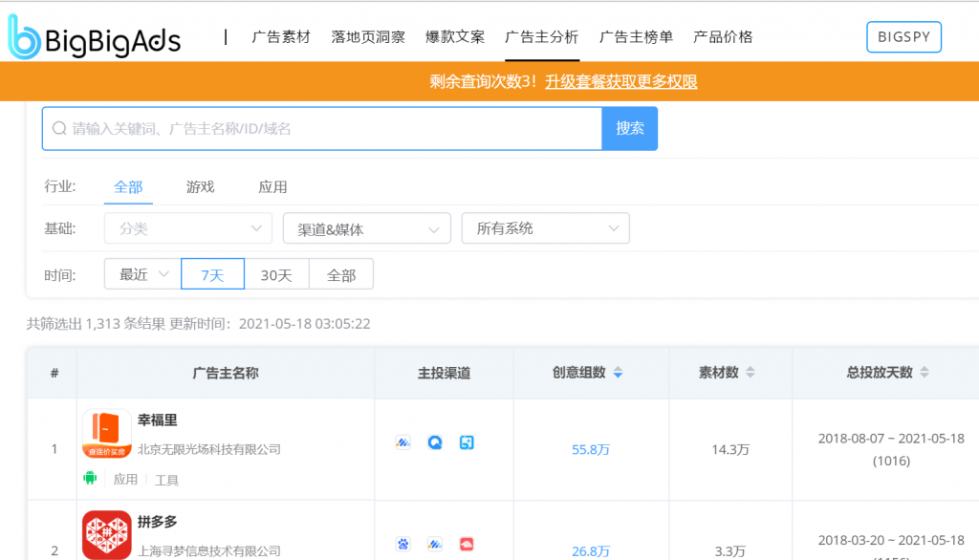979x560 pixels.
Task: Sort by 总投放天数 arrow icon
Action: [925, 373]
